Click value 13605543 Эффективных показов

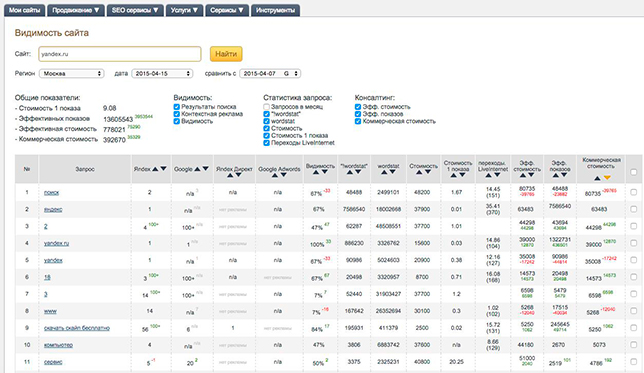pos(118,119)
